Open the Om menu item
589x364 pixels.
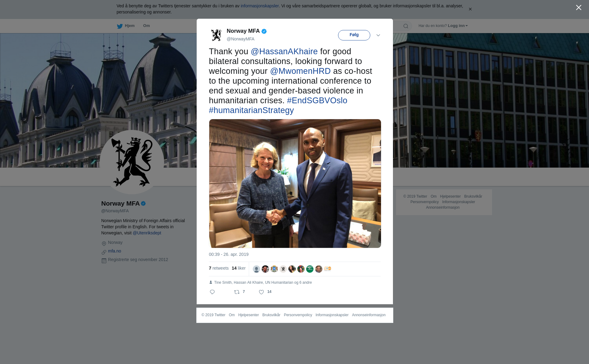click(x=146, y=26)
